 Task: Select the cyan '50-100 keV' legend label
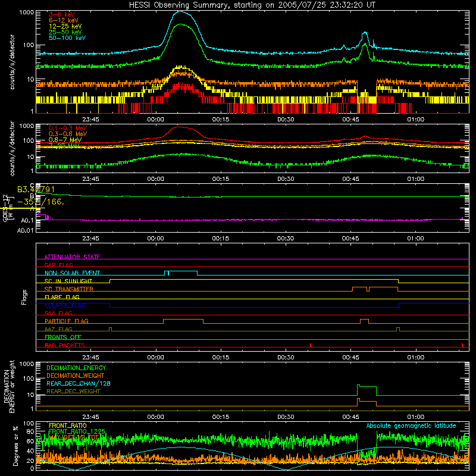click(67, 37)
